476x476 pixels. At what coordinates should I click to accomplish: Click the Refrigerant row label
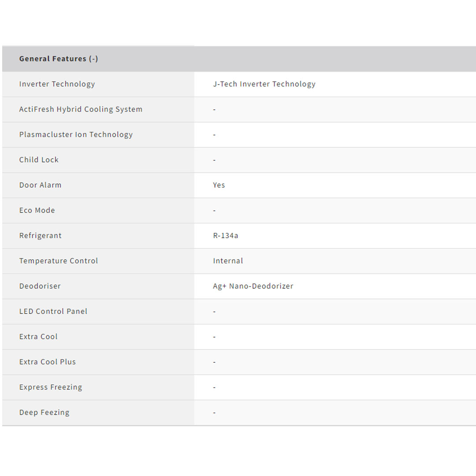40,236
